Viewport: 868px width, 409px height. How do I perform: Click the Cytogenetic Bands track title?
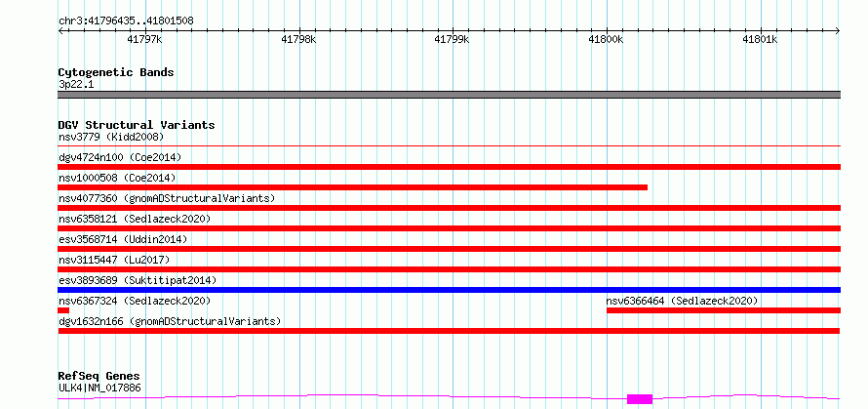116,72
